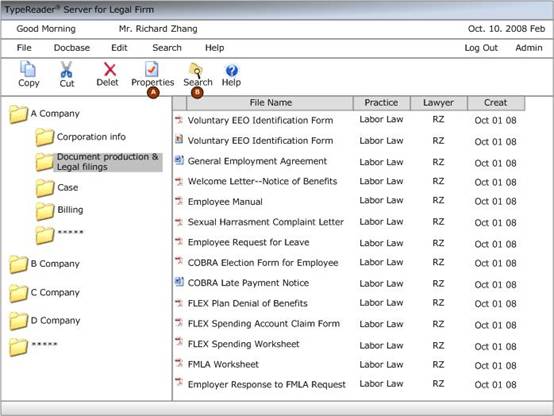The width and height of the screenshot is (554, 416).
Task: Expand the A Company folder
Action: (x=18, y=114)
